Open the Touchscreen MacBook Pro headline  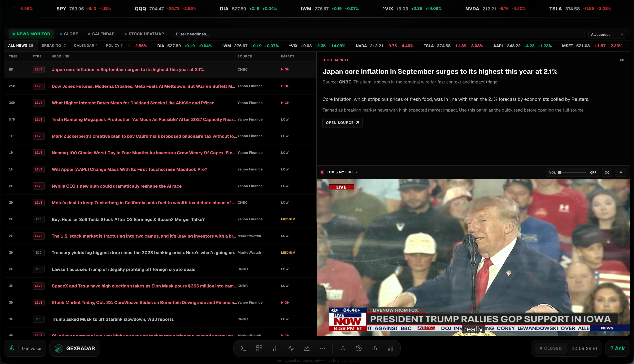160,169
